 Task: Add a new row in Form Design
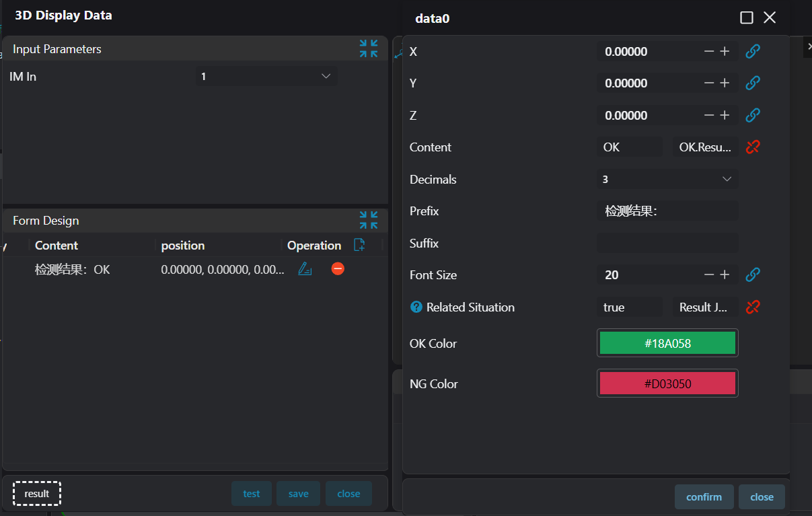[x=359, y=245]
